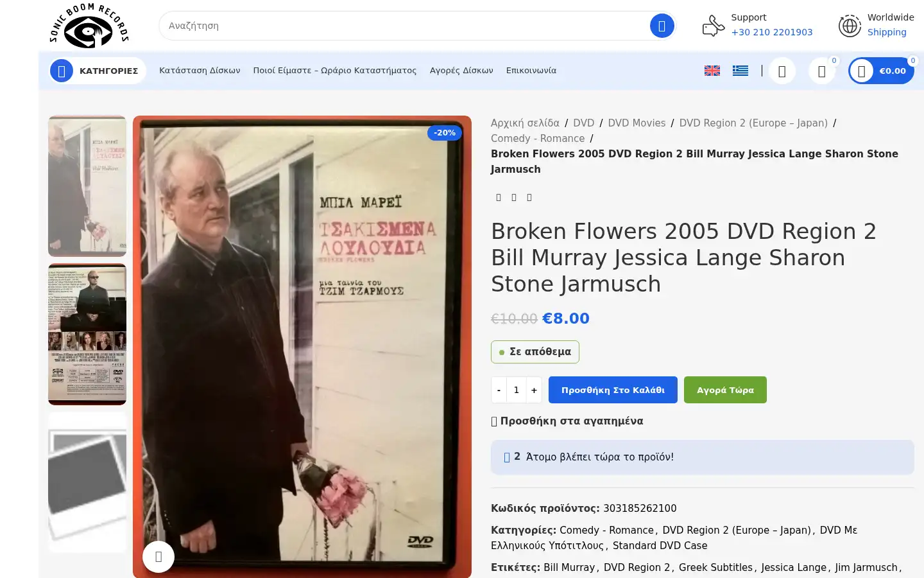The height and width of the screenshot is (578, 924).
Task: Open Bill Murray tag link
Action: (x=569, y=567)
